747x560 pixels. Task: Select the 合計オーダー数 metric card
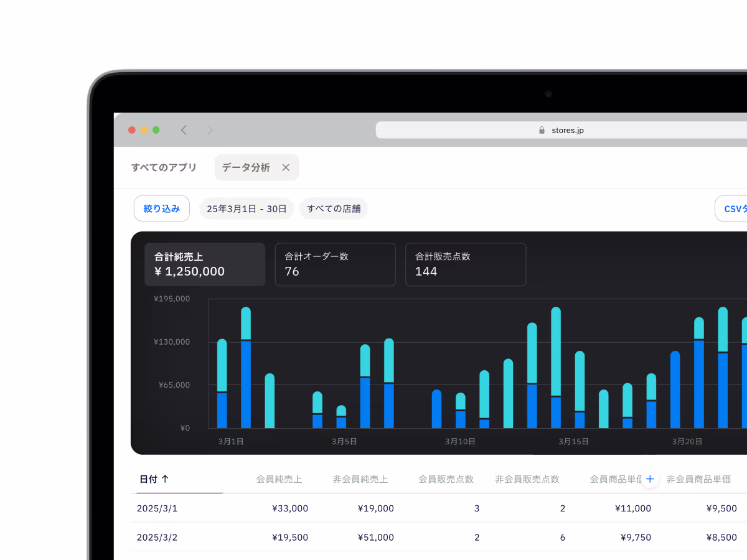[335, 264]
